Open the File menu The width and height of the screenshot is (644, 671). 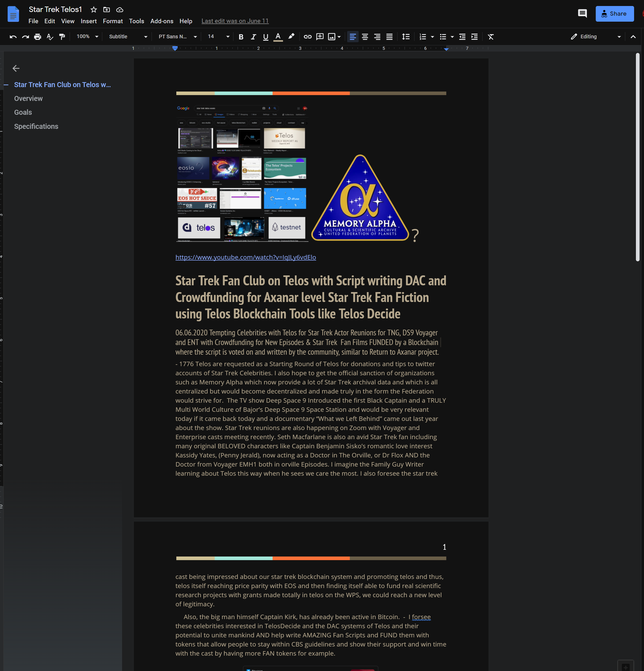coord(33,21)
